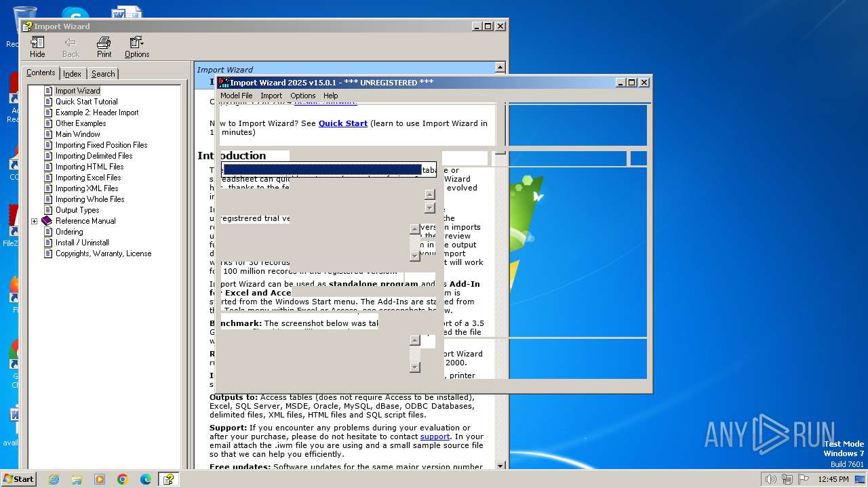Select the Contents tab
This screenshot has width=868, height=488.
pos(41,73)
